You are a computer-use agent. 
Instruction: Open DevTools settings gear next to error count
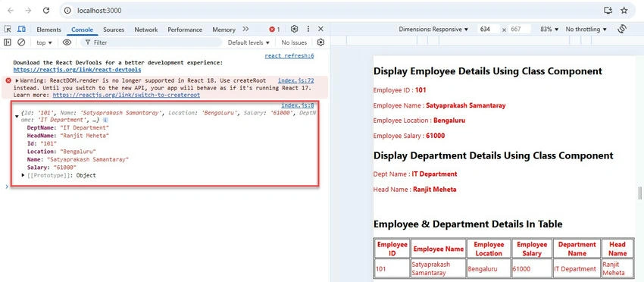[x=294, y=30]
